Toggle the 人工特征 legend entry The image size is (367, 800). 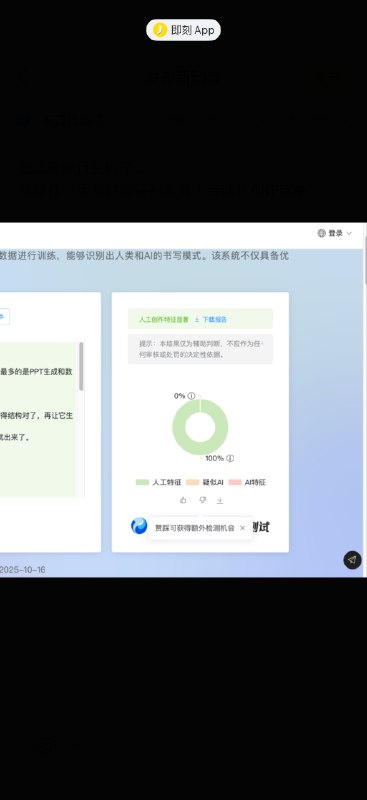(x=158, y=482)
